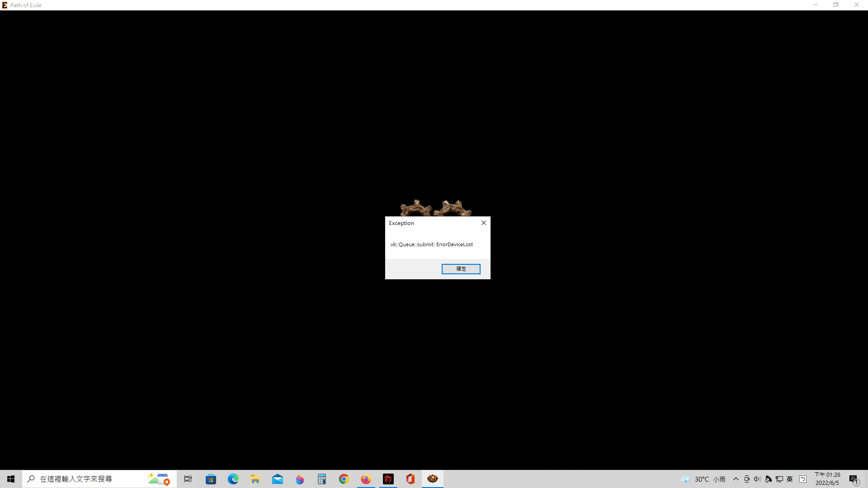The image size is (868, 488).
Task: Open notification center with 1 alert
Action: coord(854,479)
